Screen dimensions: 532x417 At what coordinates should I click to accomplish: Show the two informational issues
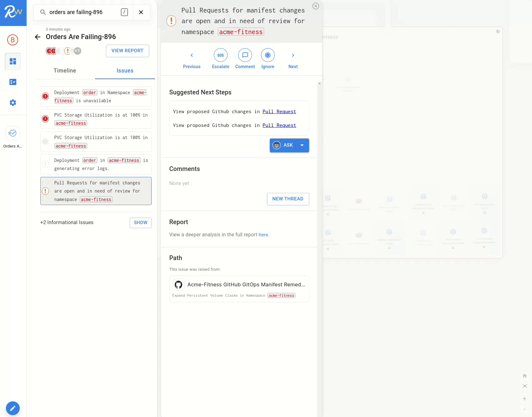(140, 223)
